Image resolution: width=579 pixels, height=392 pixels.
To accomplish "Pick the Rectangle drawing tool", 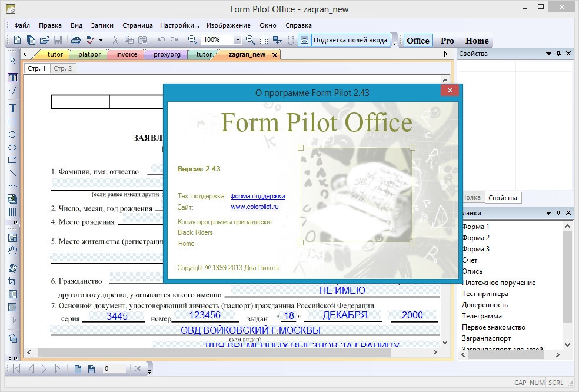I will click(x=12, y=122).
